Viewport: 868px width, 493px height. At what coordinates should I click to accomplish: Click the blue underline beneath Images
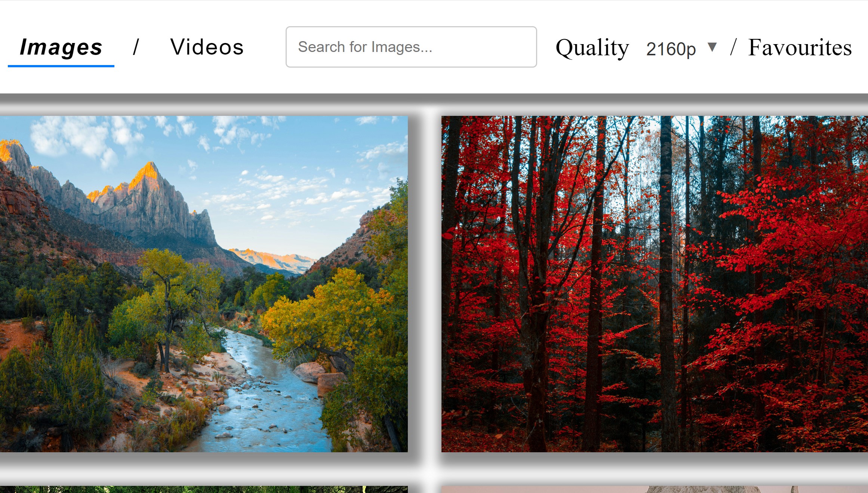(61, 66)
